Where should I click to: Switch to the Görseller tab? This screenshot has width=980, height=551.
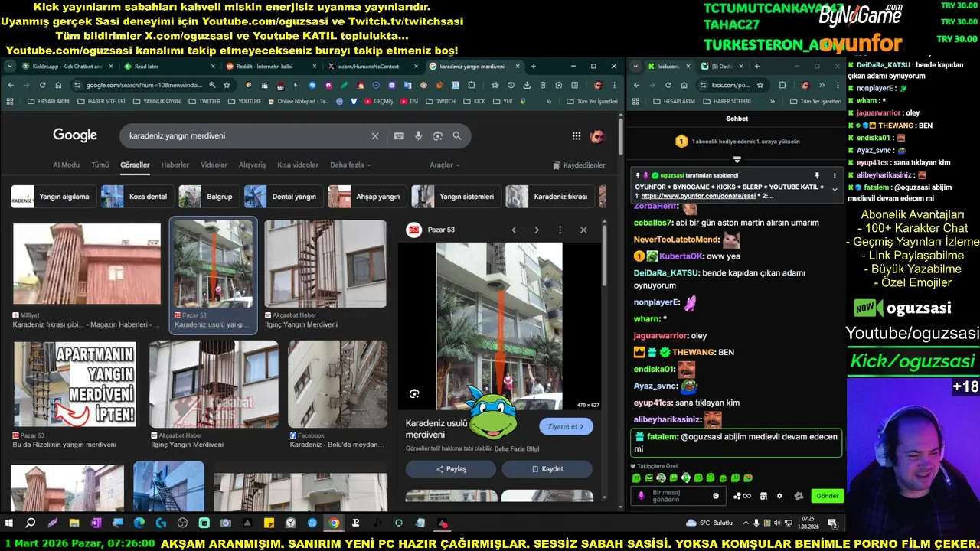pyautogui.click(x=135, y=165)
